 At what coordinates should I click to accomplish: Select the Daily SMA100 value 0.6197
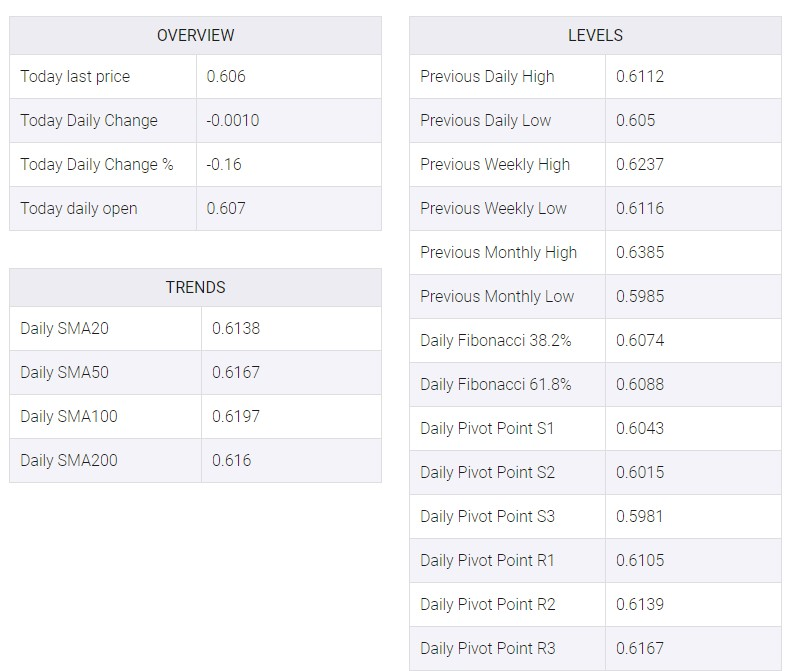click(x=236, y=416)
